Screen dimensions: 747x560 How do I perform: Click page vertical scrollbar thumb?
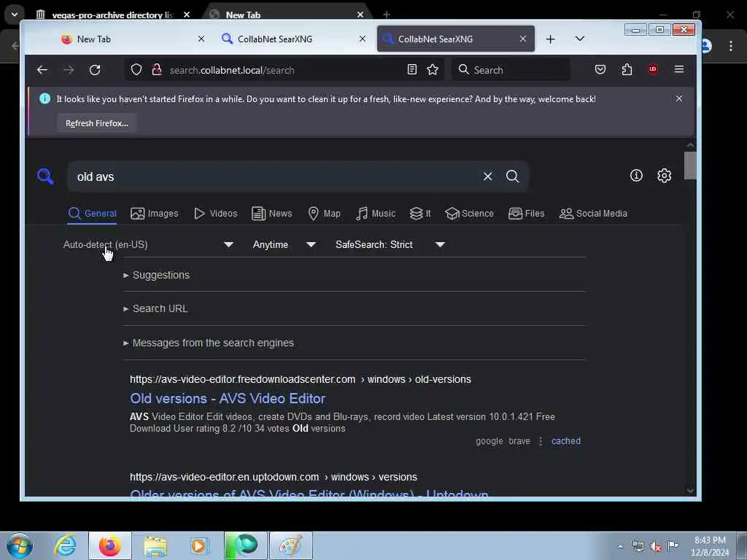point(690,166)
